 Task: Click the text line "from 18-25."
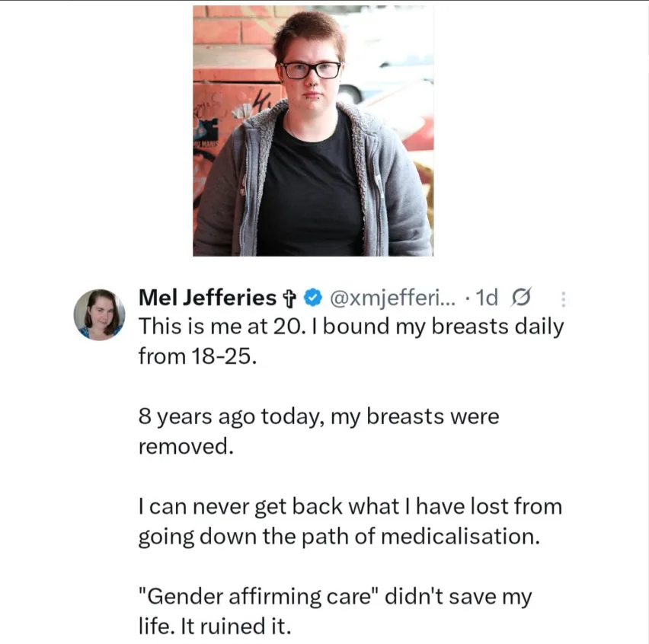click(193, 355)
